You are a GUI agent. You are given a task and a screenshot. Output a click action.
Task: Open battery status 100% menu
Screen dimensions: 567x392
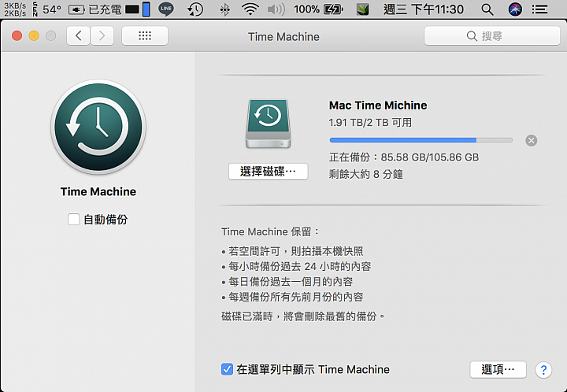point(318,9)
